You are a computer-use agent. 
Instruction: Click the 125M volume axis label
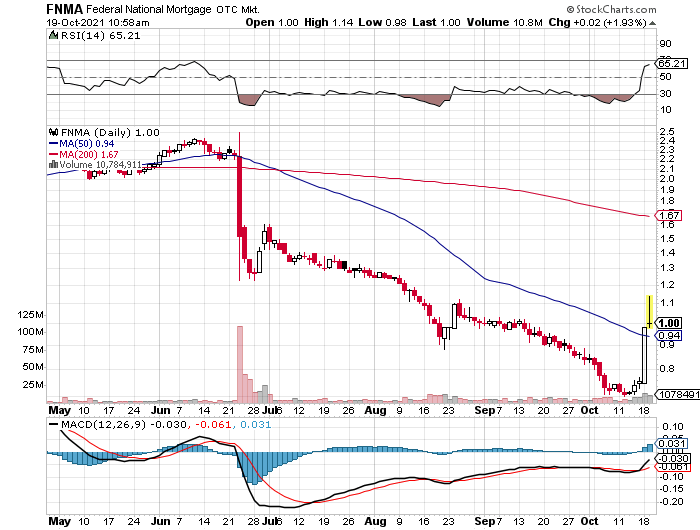30,315
